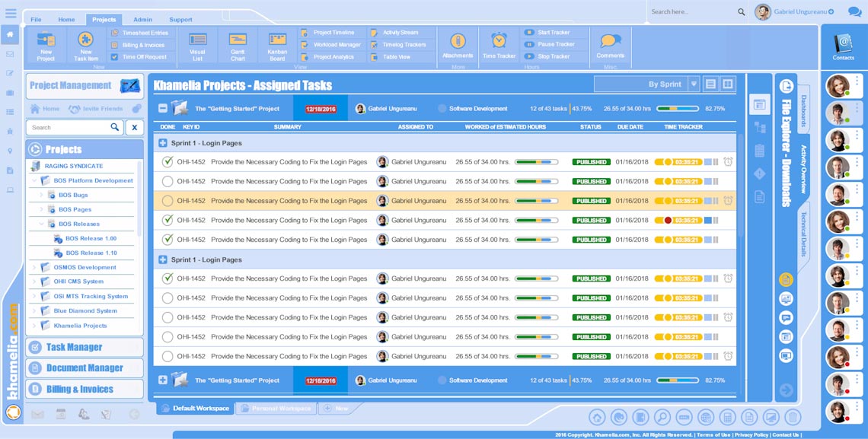
Task: Click the 82.75% progress bar in expanded project
Action: point(678,109)
